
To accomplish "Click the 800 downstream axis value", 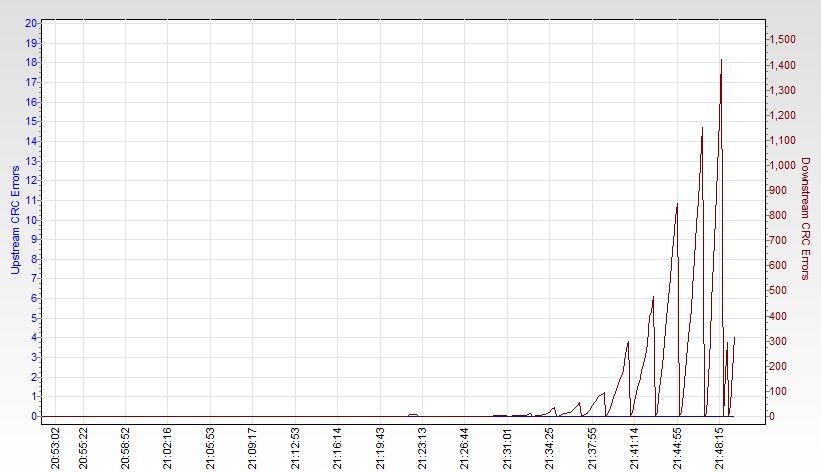I will tap(778, 215).
